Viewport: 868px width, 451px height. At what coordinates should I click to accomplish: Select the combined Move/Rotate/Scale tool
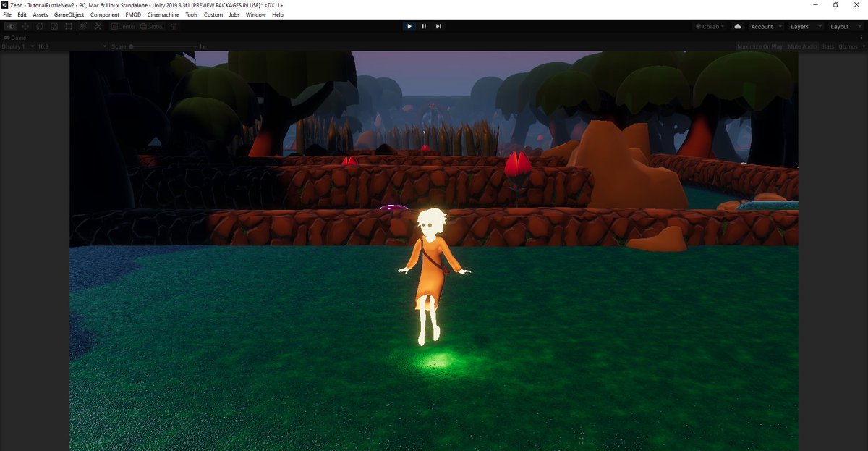point(82,26)
